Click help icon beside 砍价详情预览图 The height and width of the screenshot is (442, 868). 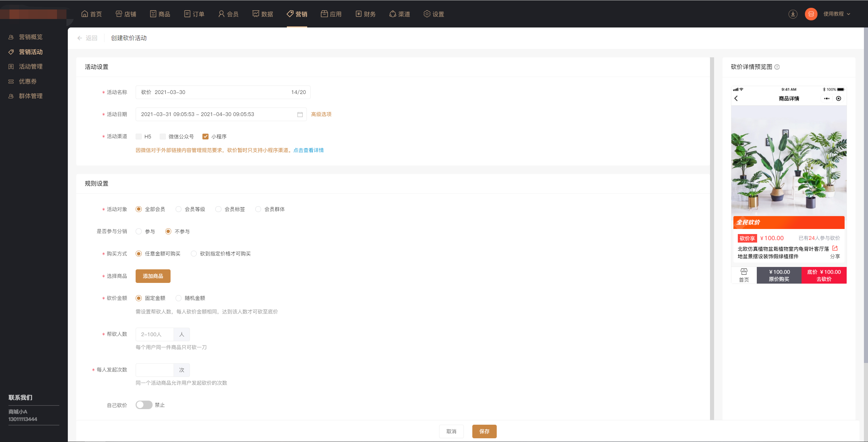point(777,67)
